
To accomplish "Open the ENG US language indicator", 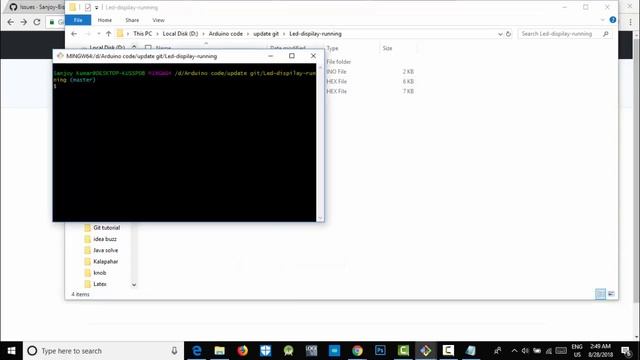I will (577, 351).
